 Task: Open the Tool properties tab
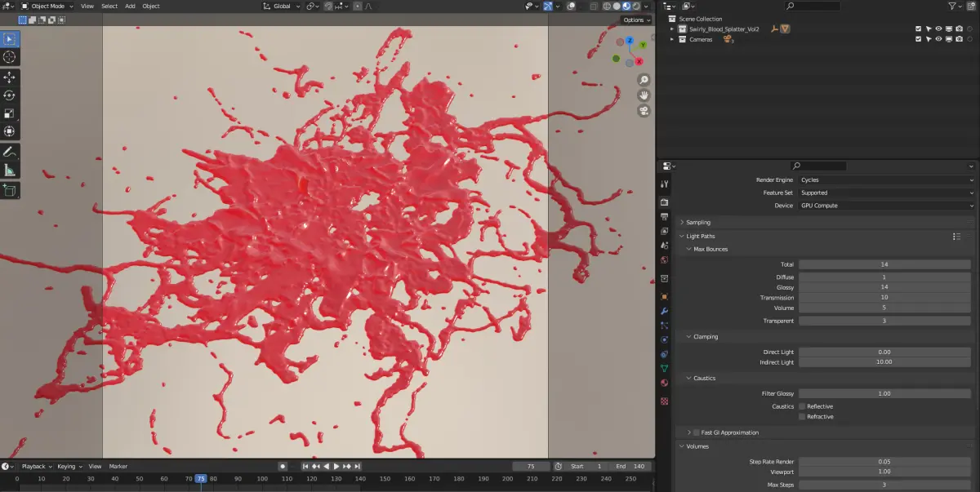point(664,184)
